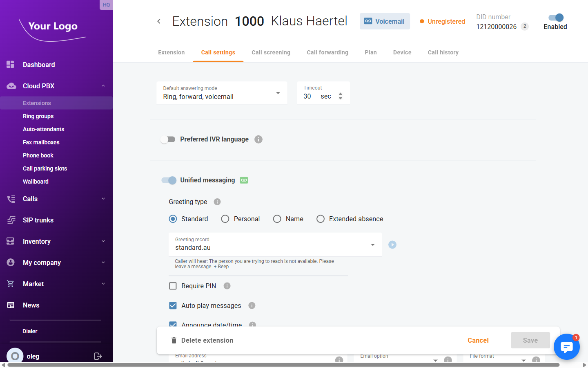Open Ring groups in the sidebar

click(x=38, y=116)
